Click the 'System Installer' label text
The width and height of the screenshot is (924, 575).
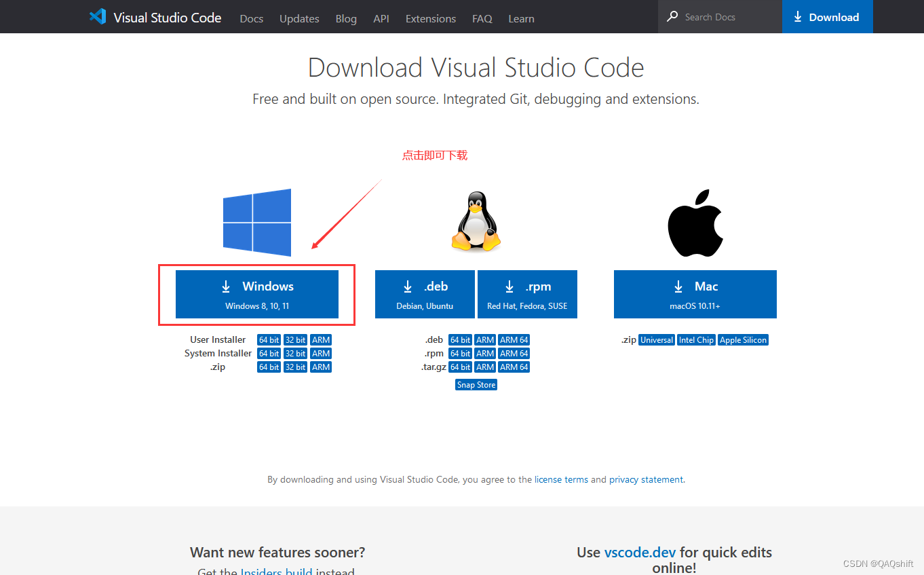pos(218,354)
